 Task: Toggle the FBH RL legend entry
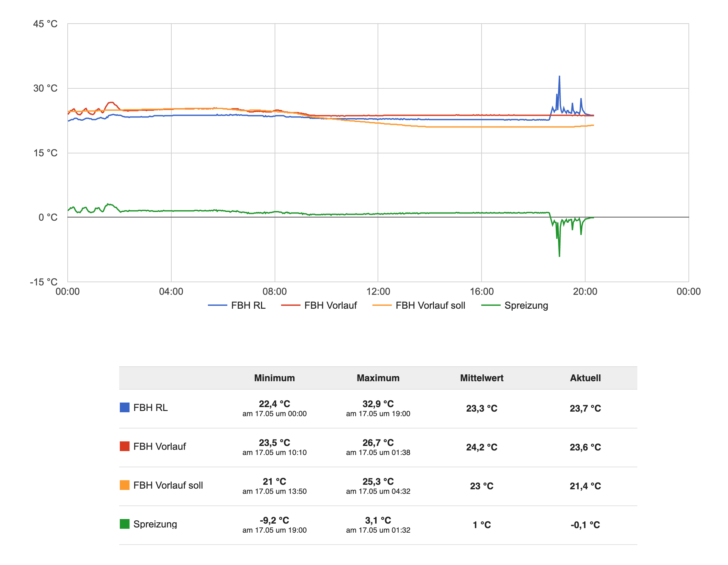coord(237,305)
